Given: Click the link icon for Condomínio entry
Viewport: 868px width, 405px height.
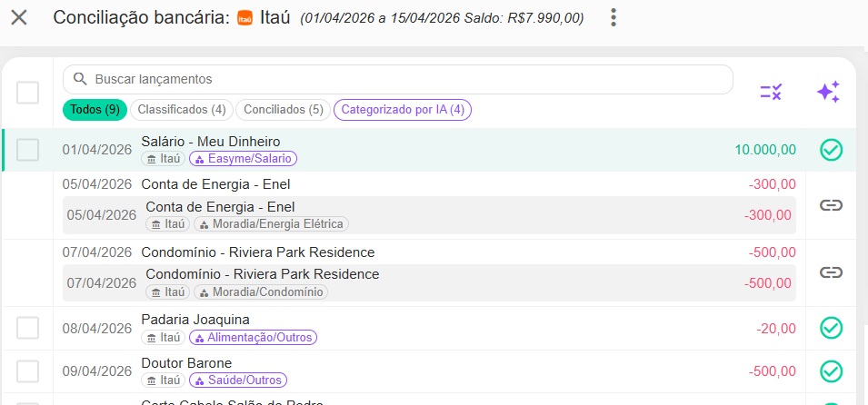Looking at the screenshot, I should [831, 272].
